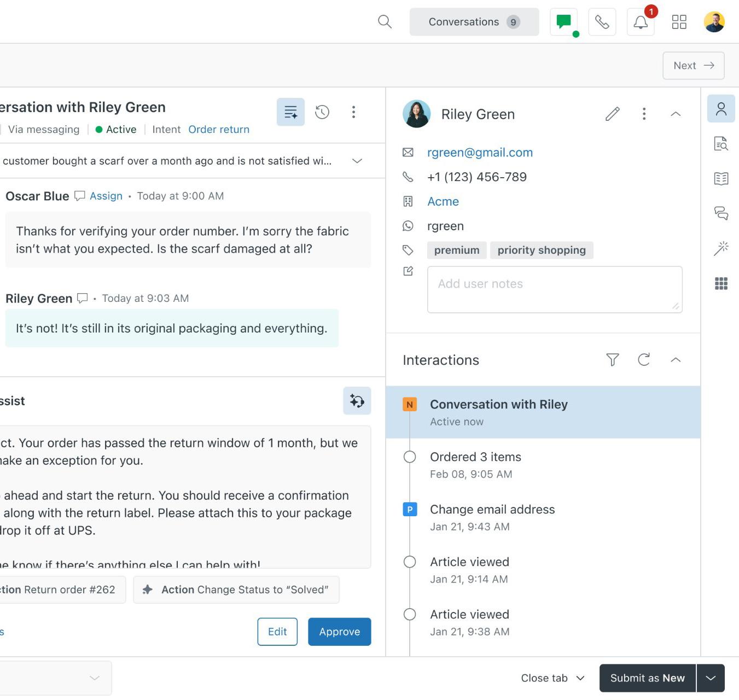Open the Order return intent link
Image resolution: width=739 pixels, height=700 pixels.
[x=219, y=130]
